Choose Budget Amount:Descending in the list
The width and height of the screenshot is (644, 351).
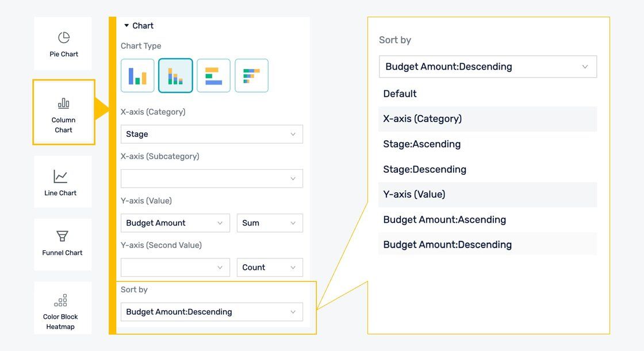coord(488,245)
